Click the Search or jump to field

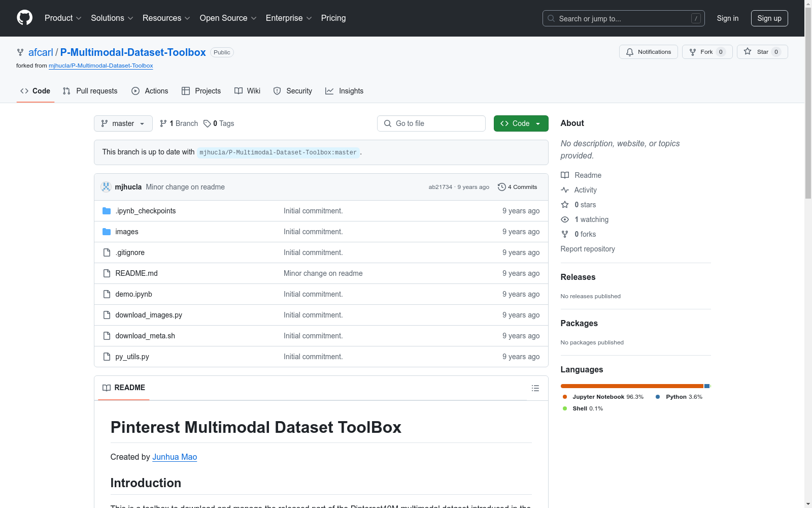624,18
